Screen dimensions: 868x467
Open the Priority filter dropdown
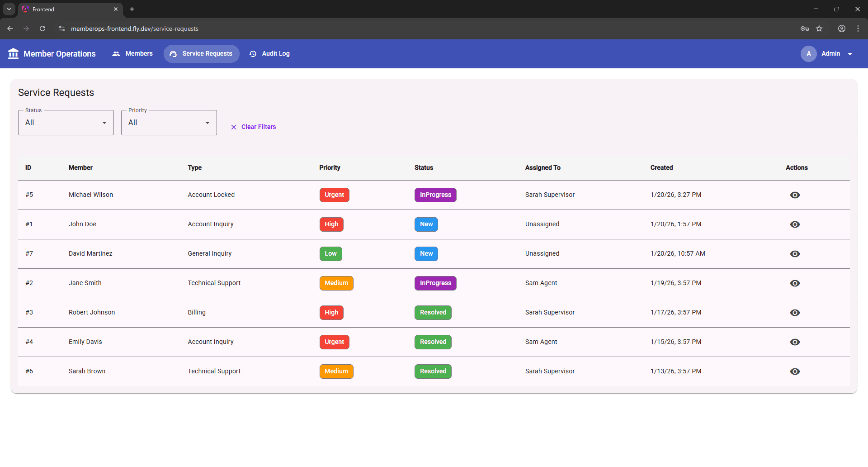point(169,122)
